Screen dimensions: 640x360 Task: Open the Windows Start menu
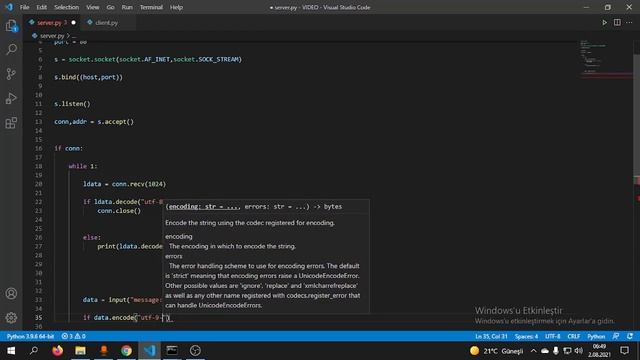[11, 351]
